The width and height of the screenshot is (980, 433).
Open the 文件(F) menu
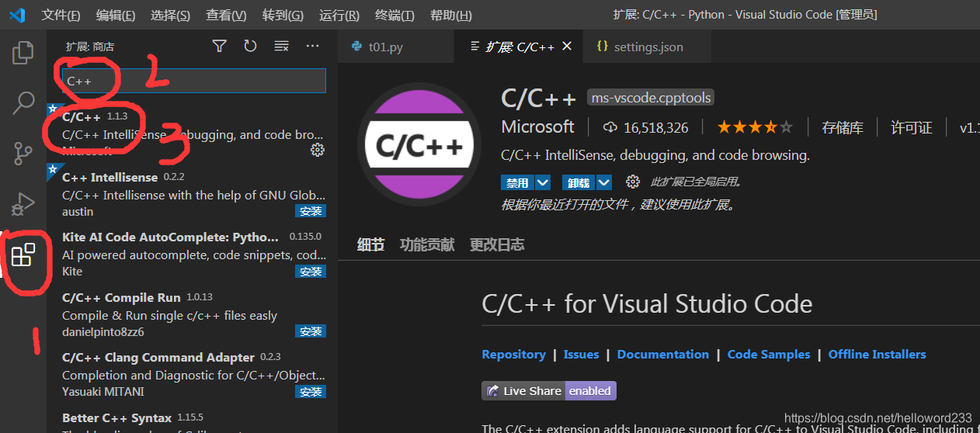61,16
